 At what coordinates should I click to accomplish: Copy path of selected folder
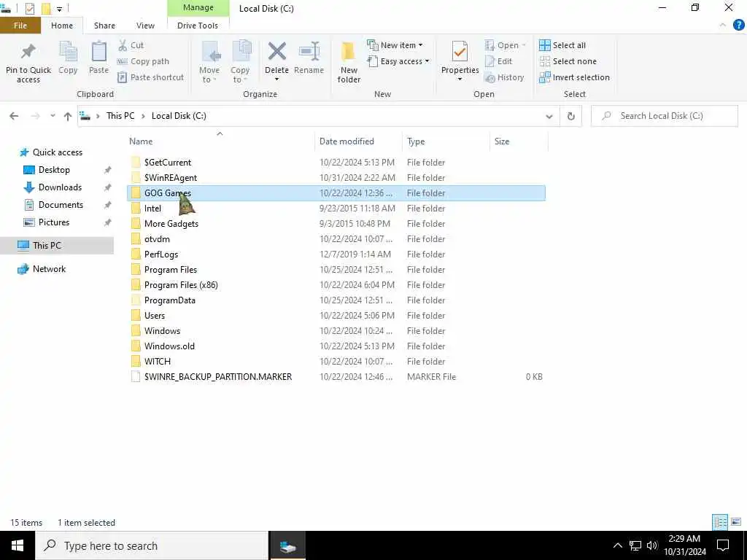tap(143, 61)
